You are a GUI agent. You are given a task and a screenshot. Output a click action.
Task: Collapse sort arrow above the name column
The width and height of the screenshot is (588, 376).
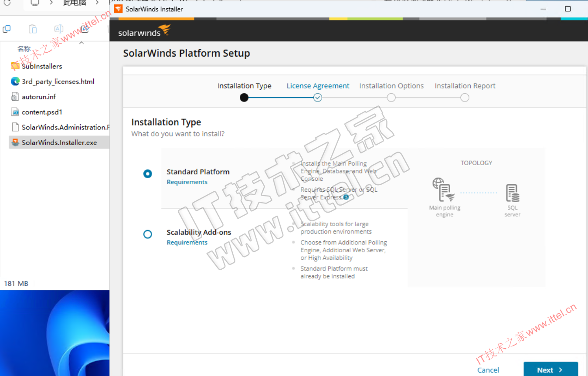(82, 43)
